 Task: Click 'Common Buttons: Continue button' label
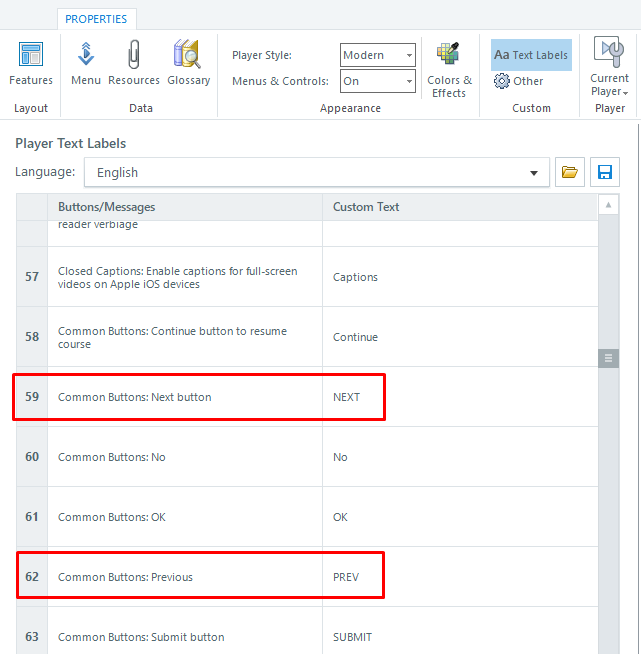tap(172, 337)
